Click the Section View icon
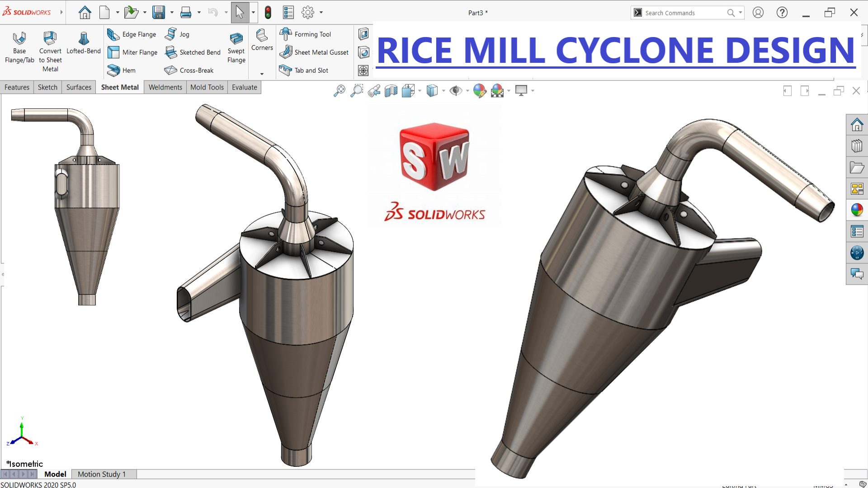 pyautogui.click(x=391, y=91)
